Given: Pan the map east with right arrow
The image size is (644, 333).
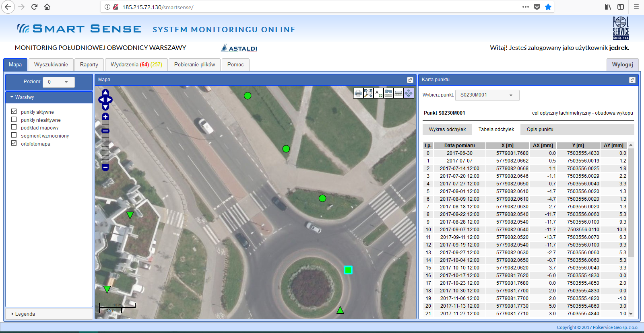Looking at the screenshot, I should pos(109,100).
